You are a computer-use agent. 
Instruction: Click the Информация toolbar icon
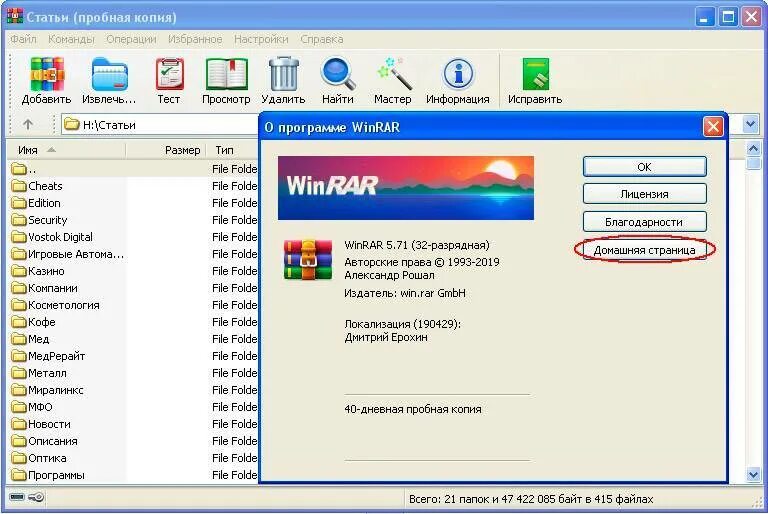point(458,74)
